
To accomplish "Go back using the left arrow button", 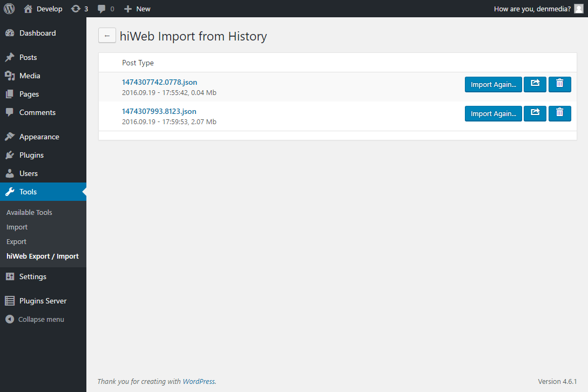I will pyautogui.click(x=107, y=36).
